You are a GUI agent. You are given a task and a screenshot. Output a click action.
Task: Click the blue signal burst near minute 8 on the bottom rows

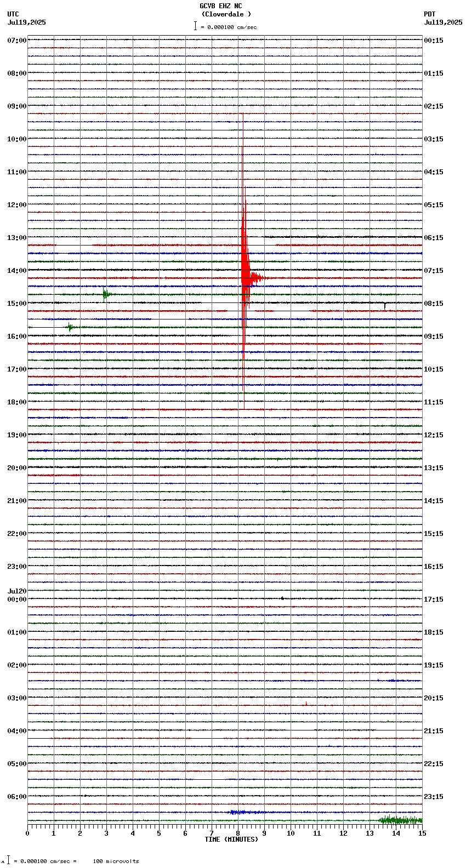point(247,812)
